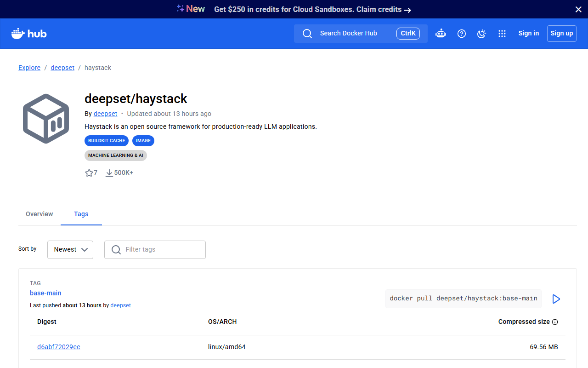Open digest d6abf72029ee

point(59,347)
